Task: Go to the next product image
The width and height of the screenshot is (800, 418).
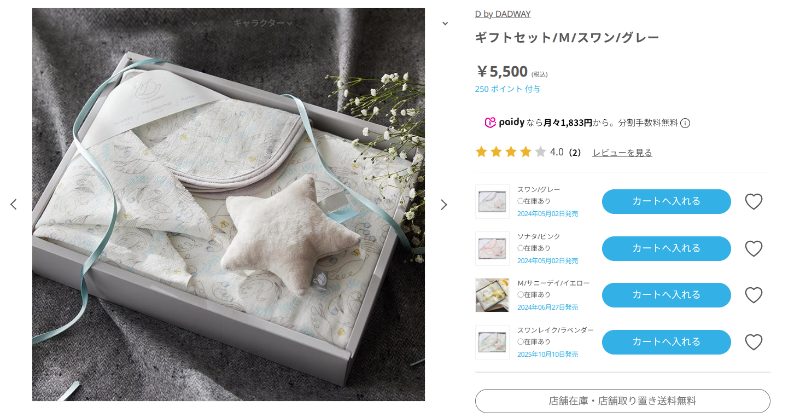Action: point(444,204)
